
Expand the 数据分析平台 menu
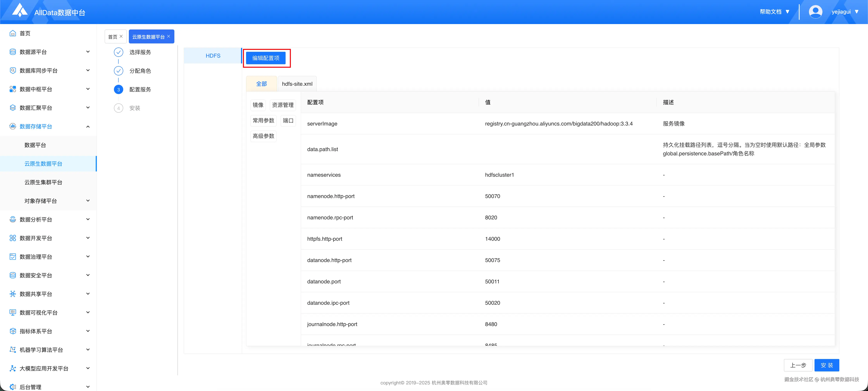pyautogui.click(x=88, y=219)
